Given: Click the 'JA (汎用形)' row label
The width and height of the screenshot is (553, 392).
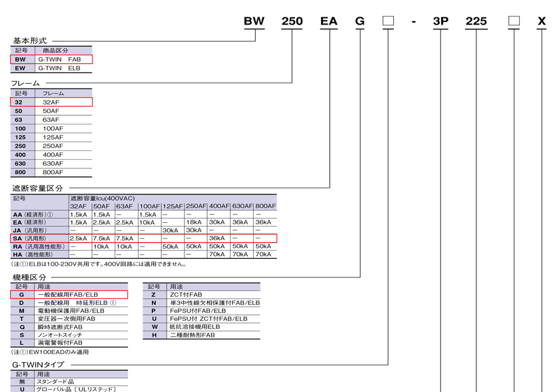Looking at the screenshot, I should pyautogui.click(x=29, y=230).
